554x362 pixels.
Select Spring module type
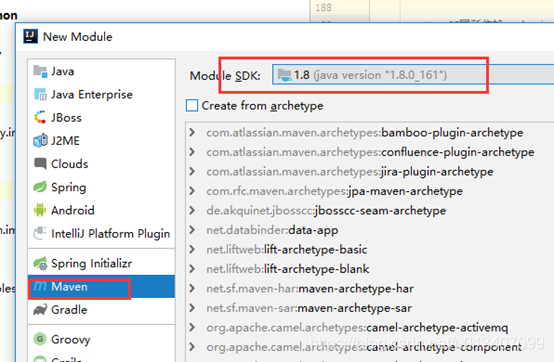click(101, 187)
